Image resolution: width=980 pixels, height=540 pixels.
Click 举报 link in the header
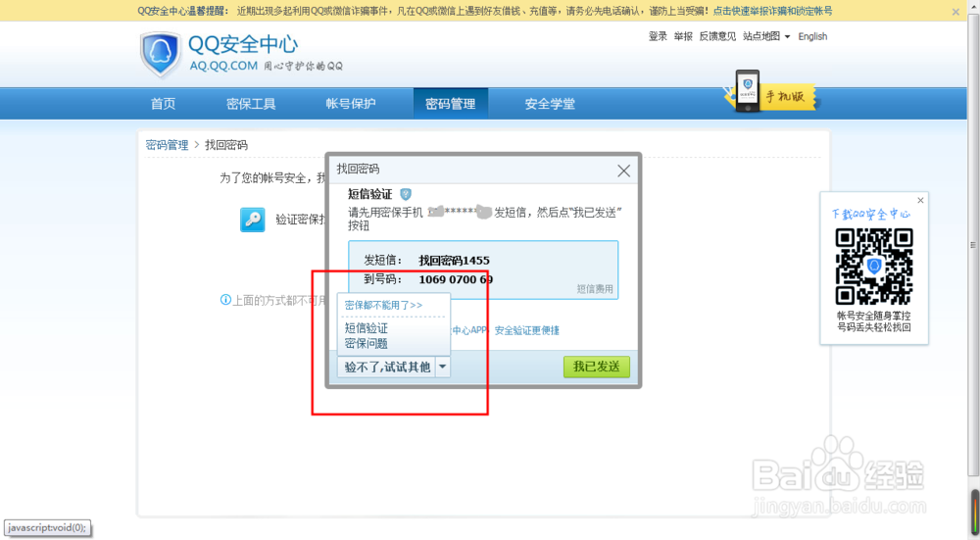click(x=683, y=36)
